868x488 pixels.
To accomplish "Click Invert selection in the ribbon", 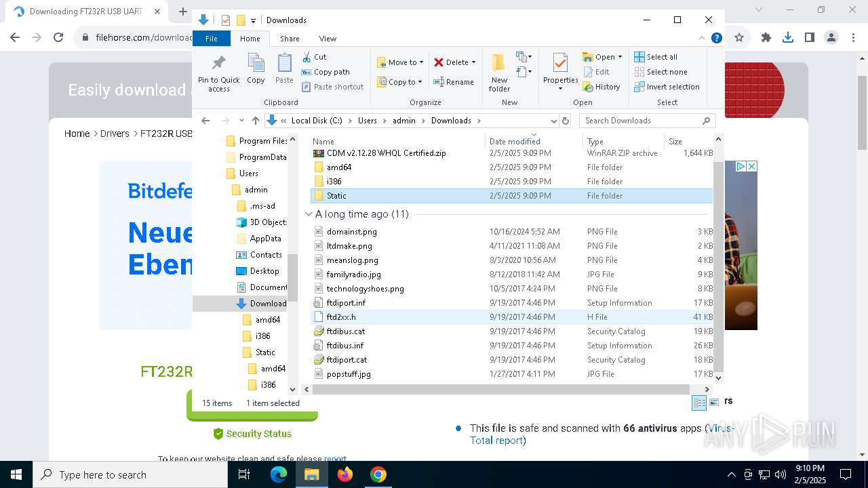I will click(667, 87).
